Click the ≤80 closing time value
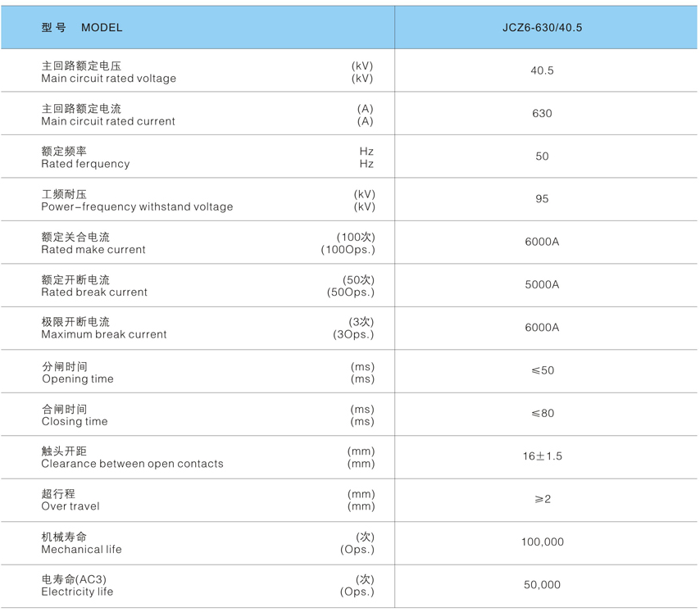700x612 pixels. (x=542, y=414)
